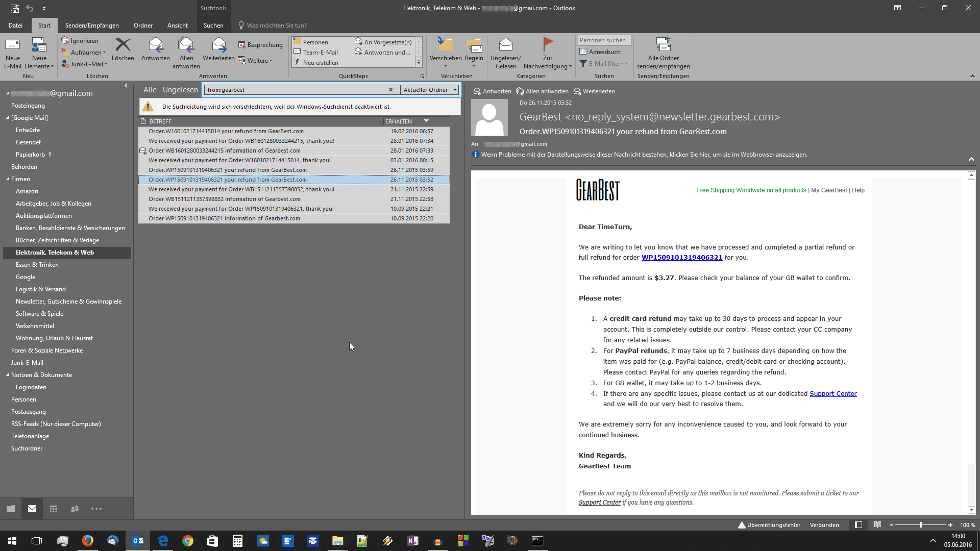The height and width of the screenshot is (551, 980).
Task: Switch to Ordner tab
Action: pos(143,25)
